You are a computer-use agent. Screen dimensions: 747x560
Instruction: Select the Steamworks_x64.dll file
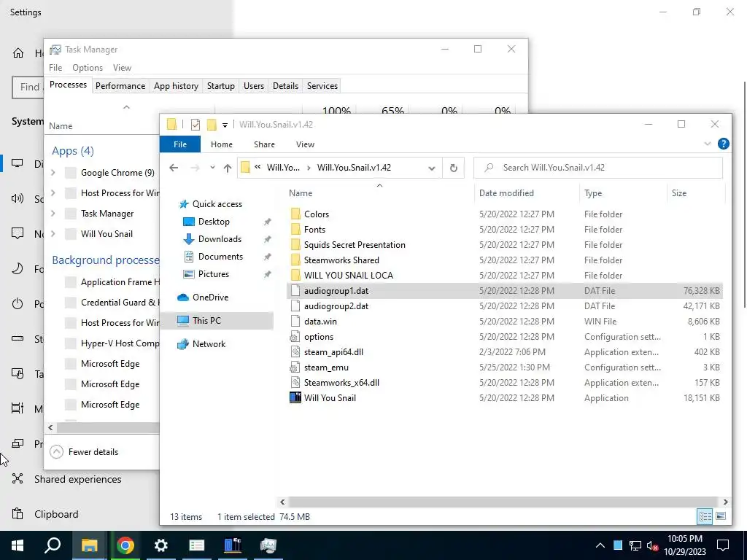click(341, 383)
